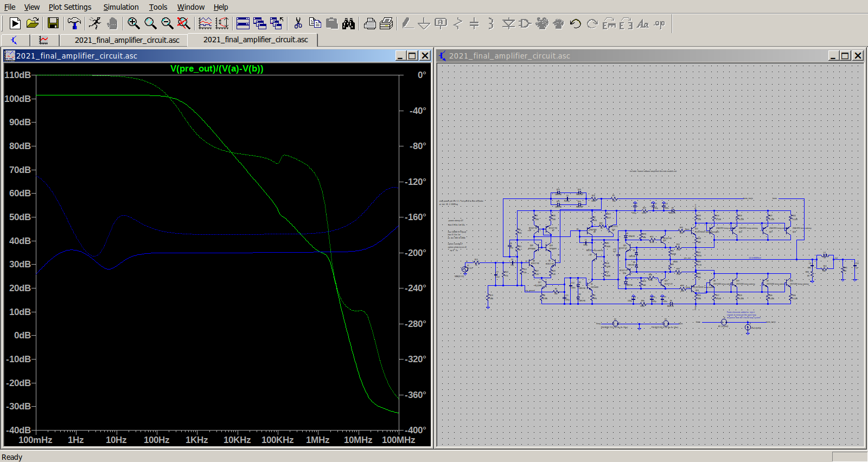
Task: Select the Zoom In magnifier with plus
Action: coord(133,23)
